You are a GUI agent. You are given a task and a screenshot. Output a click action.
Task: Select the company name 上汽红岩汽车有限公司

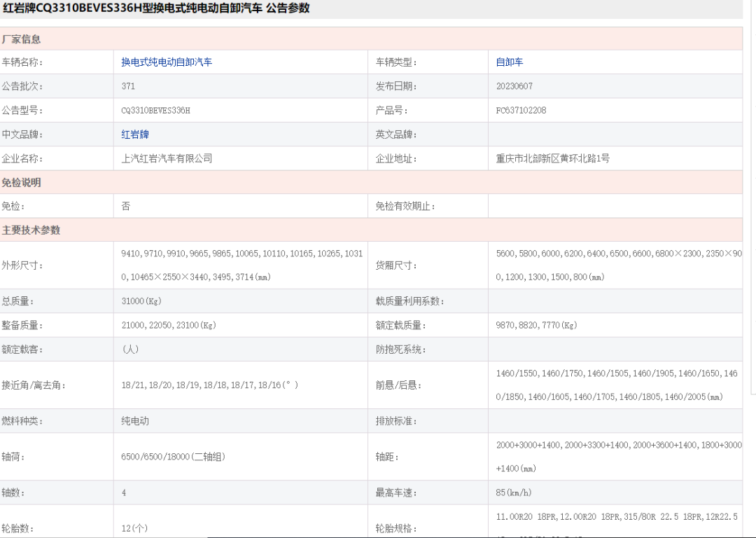pos(165,158)
